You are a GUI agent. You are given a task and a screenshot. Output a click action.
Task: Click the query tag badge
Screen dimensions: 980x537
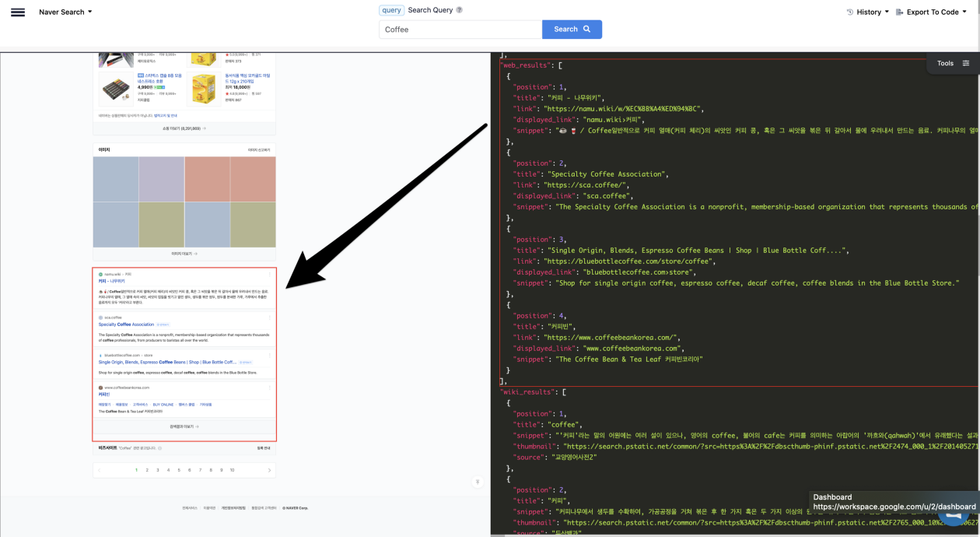[391, 10]
